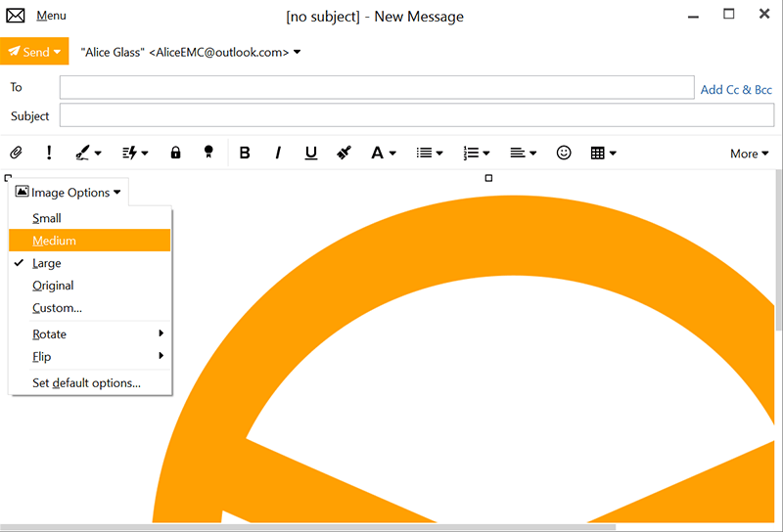The image size is (783, 532).
Task: Expand the quick text dropdown arrow
Action: [145, 154]
